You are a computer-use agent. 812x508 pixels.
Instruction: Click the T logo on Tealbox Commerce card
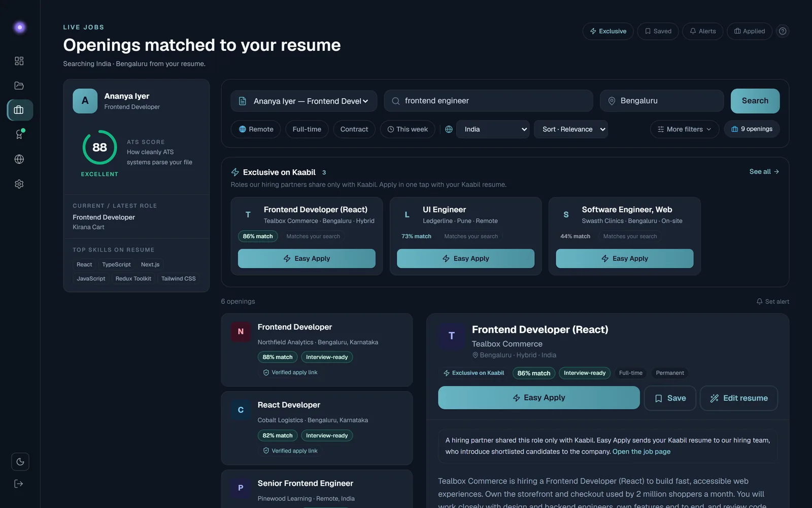pyautogui.click(x=248, y=214)
